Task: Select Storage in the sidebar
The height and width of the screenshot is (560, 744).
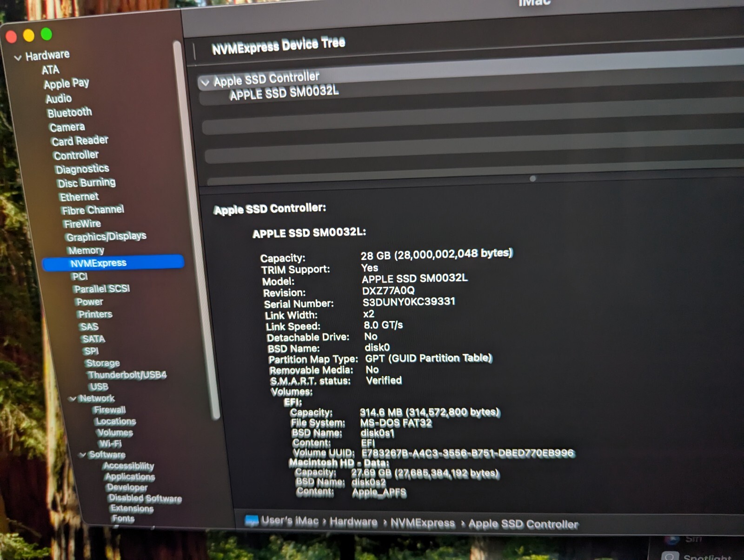Action: pyautogui.click(x=103, y=363)
